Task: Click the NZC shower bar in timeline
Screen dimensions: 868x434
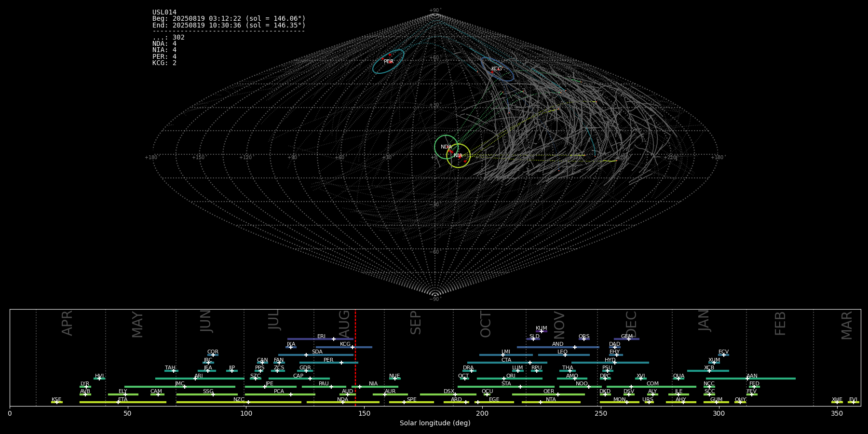Action: pos(239,402)
